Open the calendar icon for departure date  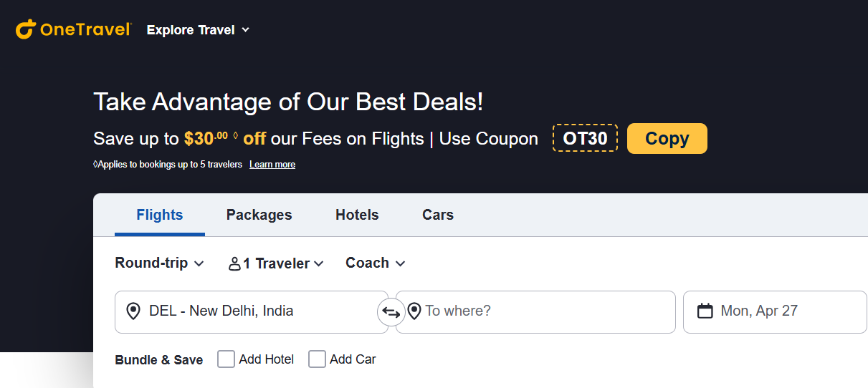pyautogui.click(x=705, y=311)
